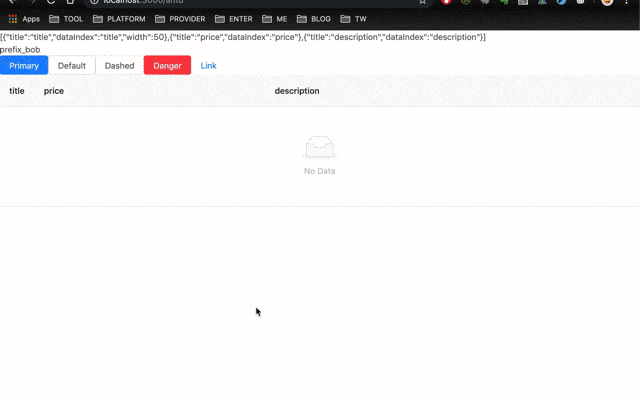Image resolution: width=640 pixels, height=400 pixels.
Task: Open the TOOL bookmark folder
Action: point(66,19)
